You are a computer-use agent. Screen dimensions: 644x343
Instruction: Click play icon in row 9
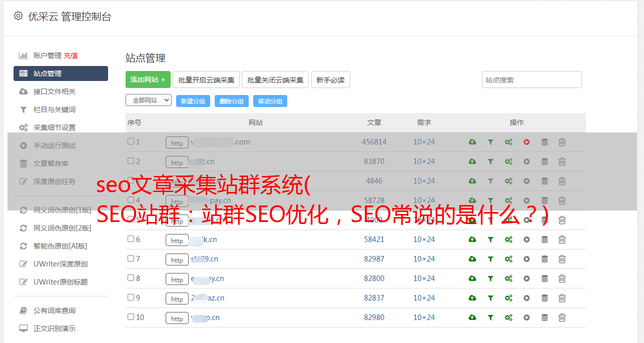coord(526,298)
